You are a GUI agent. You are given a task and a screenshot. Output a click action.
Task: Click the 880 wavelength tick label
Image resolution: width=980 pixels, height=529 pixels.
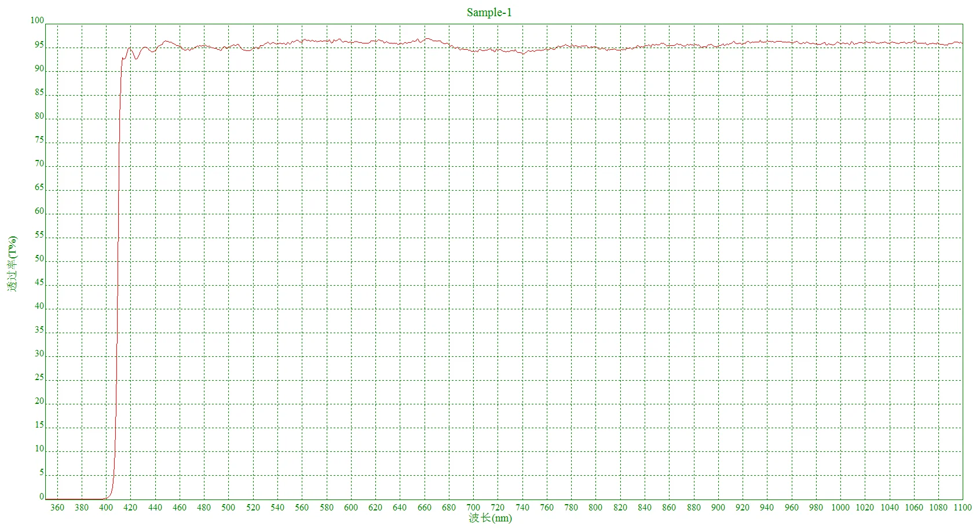coord(693,508)
